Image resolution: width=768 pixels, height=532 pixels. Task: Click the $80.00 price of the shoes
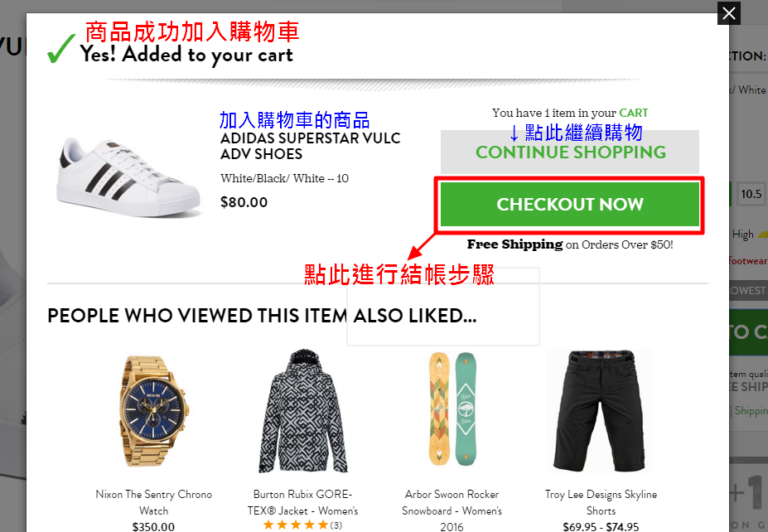coord(244,202)
